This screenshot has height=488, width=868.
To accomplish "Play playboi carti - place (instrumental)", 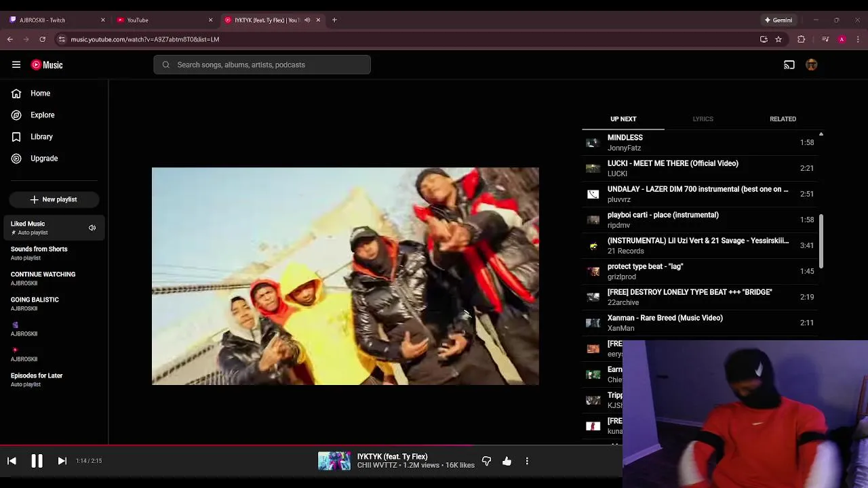I will pos(700,220).
